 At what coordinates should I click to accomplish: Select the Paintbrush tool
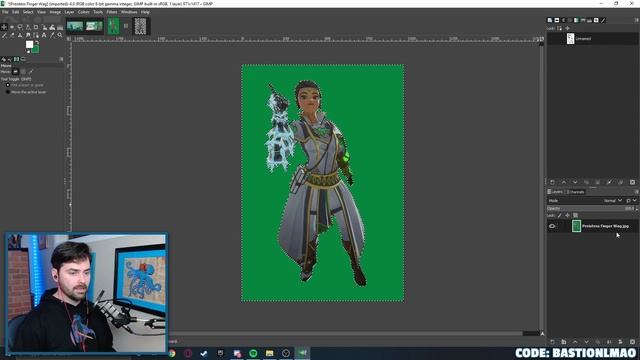click(4, 36)
